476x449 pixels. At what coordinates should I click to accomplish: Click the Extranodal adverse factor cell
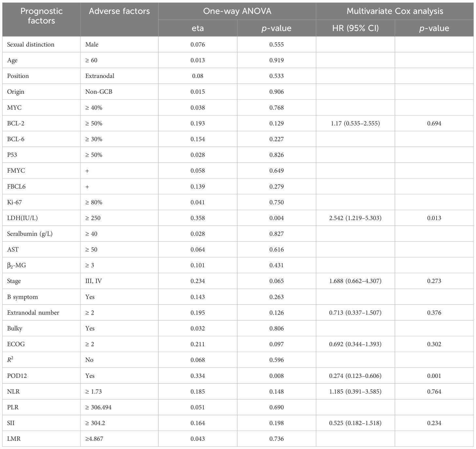100,76
